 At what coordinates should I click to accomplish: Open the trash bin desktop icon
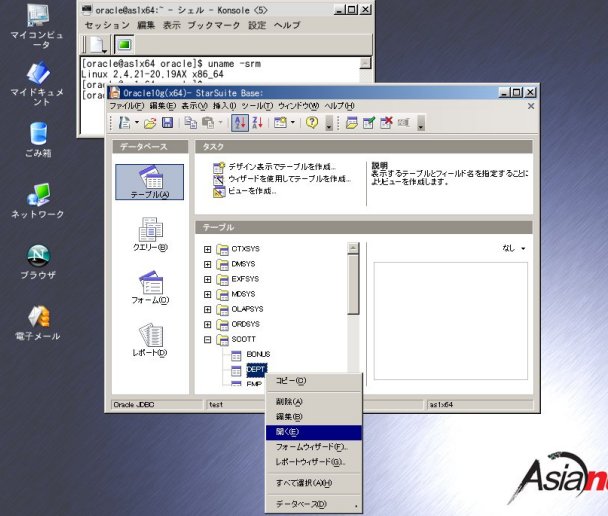tap(38, 140)
